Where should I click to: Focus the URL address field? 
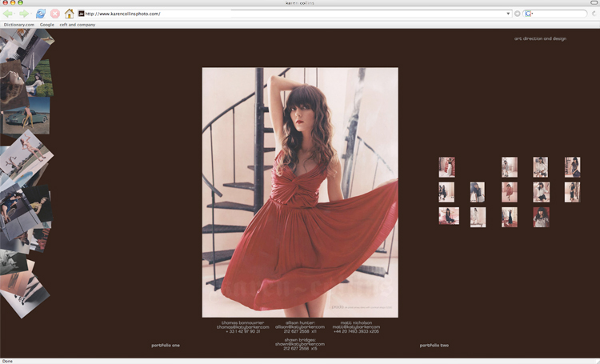pos(294,14)
